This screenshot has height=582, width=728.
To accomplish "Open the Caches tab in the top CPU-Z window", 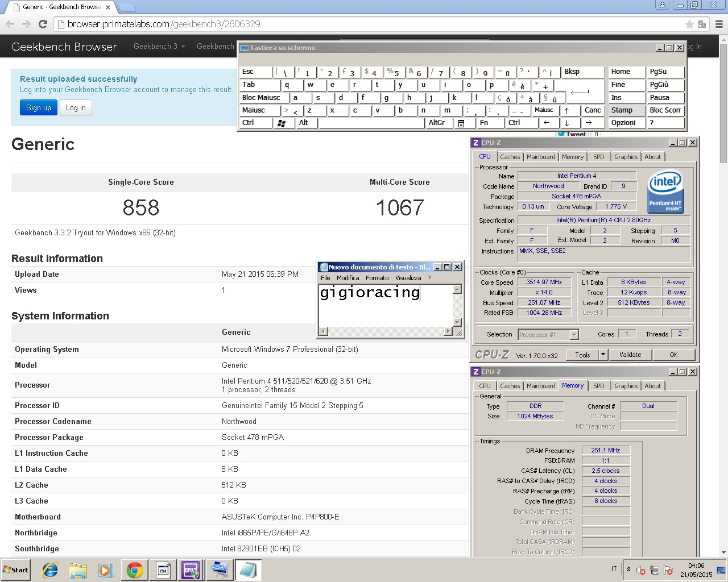I will (510, 157).
